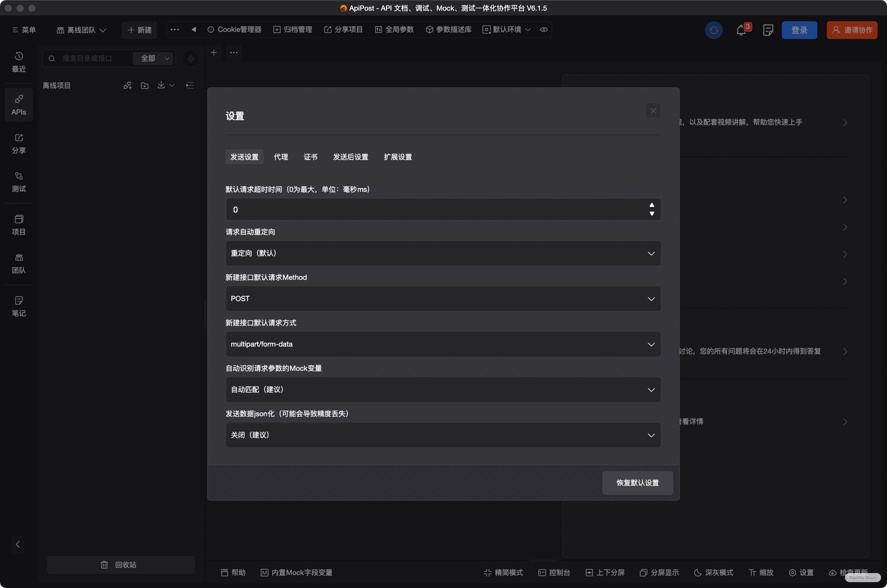This screenshot has height=588, width=887.
Task: Click the sync refresh circle icon
Action: pos(714,30)
